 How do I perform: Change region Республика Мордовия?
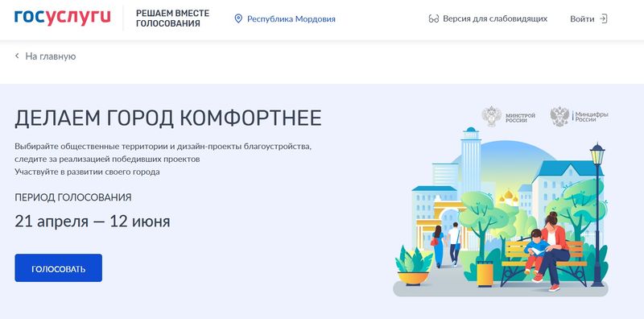coord(291,19)
